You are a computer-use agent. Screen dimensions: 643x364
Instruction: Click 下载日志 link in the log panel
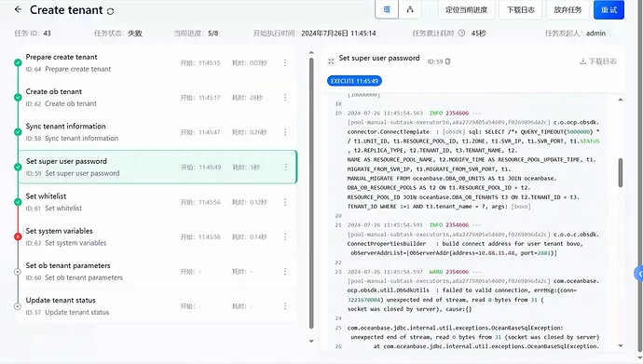[x=597, y=61]
